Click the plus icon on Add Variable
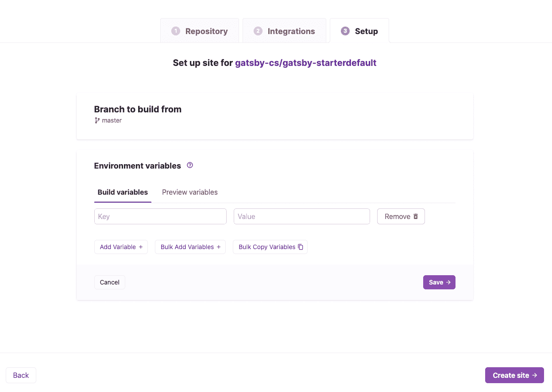This screenshot has height=392, width=552. [x=141, y=247]
